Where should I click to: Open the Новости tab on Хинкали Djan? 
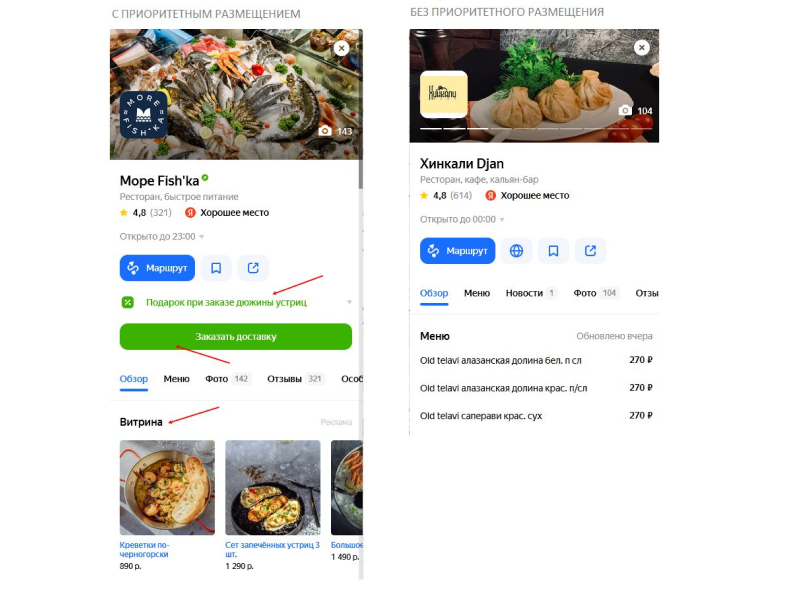(x=531, y=293)
